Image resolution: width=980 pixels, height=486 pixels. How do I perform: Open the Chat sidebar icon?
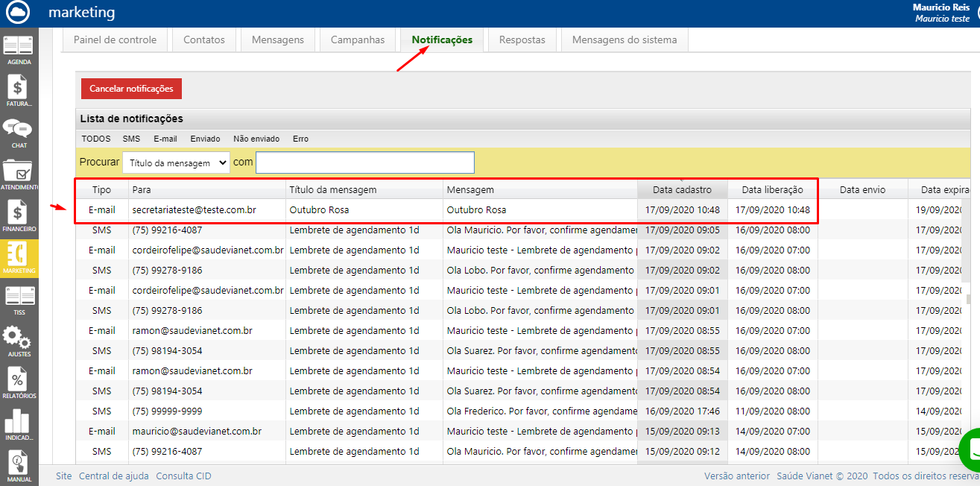pos(19,133)
